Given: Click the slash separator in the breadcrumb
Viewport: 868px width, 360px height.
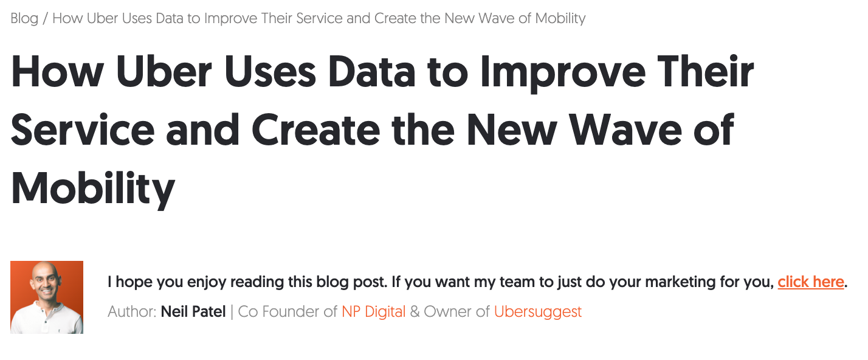Looking at the screenshot, I should [46, 18].
